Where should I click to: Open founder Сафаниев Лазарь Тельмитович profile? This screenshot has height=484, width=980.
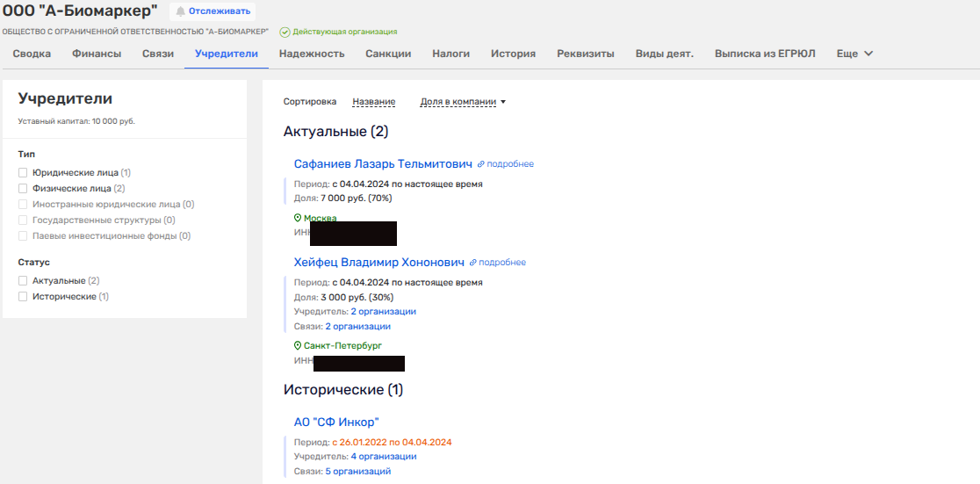(383, 164)
